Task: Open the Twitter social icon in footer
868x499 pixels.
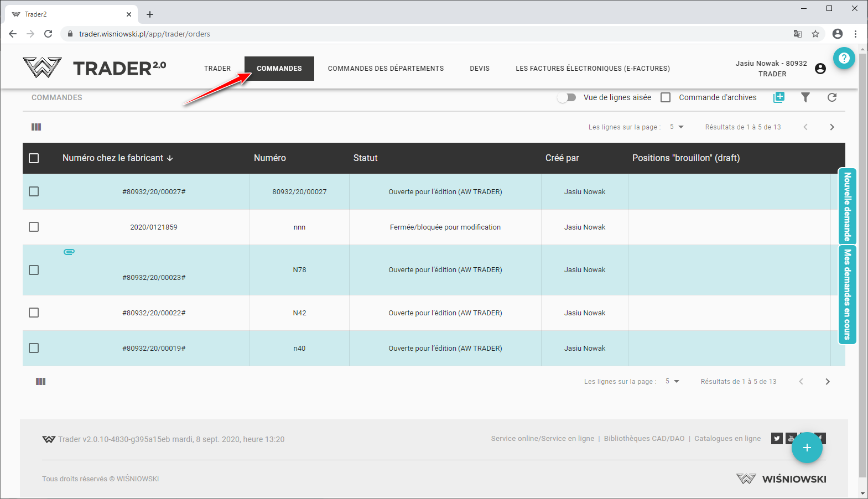Action: pos(777,439)
